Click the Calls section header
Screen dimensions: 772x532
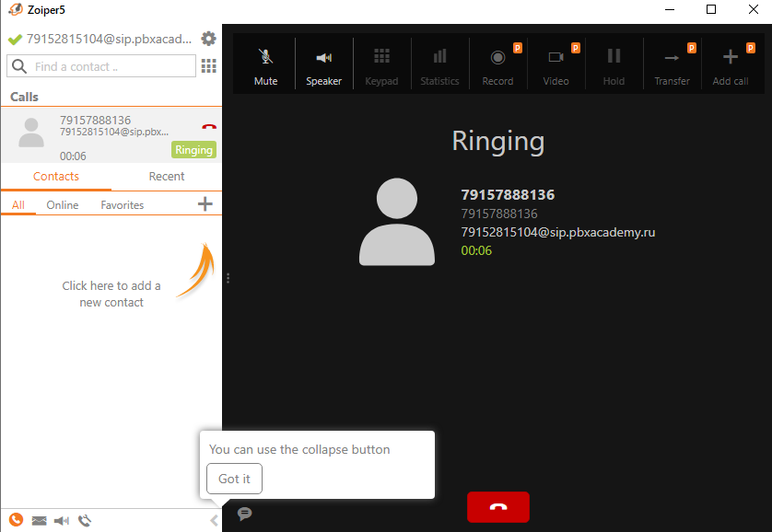(24, 97)
